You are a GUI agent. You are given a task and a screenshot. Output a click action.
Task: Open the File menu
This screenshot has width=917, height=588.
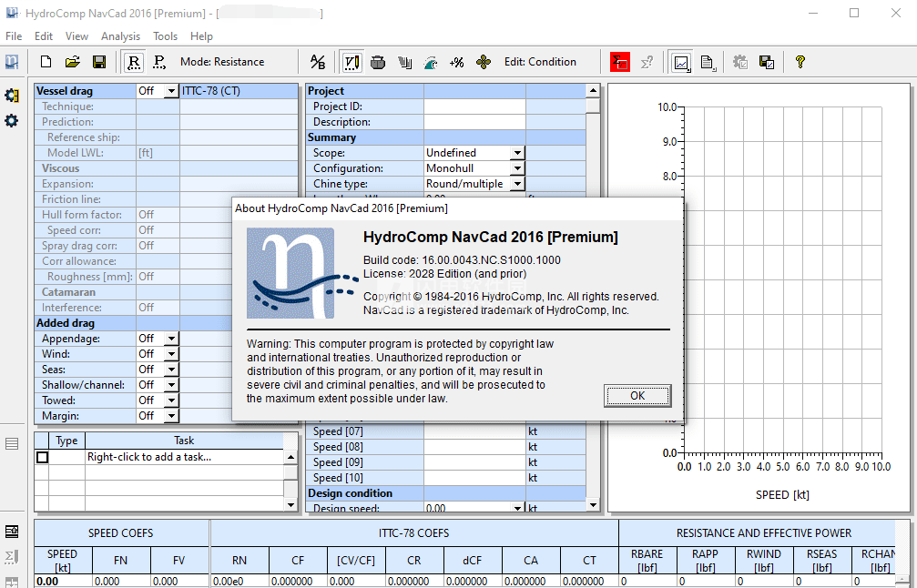pos(14,36)
